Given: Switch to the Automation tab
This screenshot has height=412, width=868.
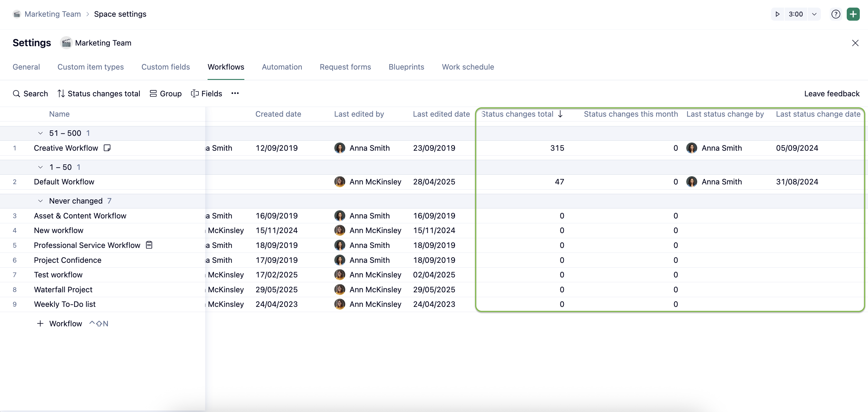Looking at the screenshot, I should (282, 67).
